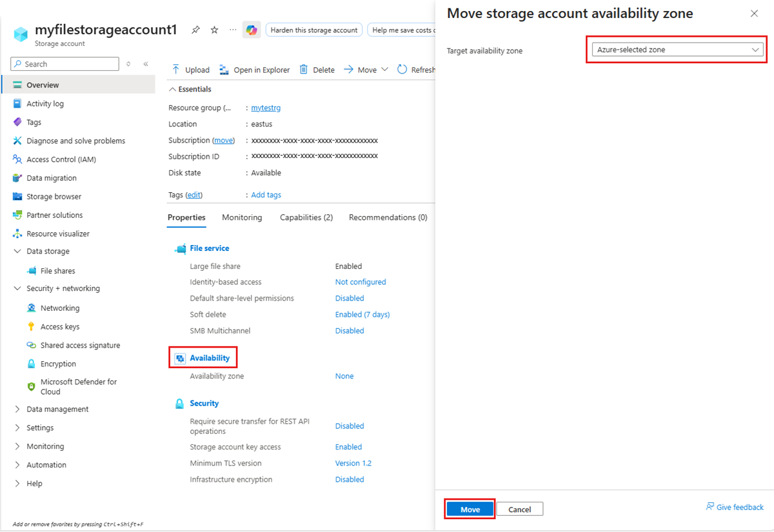Click the Tags icon in sidebar
The height and width of the screenshot is (532, 774).
[x=17, y=123]
